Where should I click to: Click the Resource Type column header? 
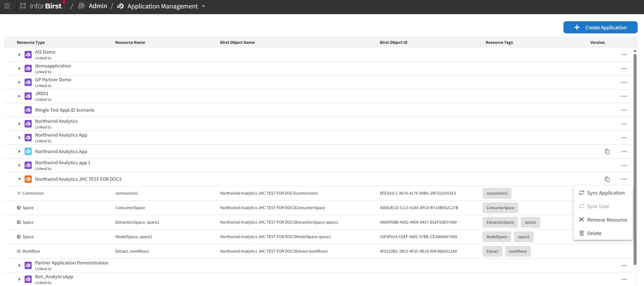click(31, 42)
